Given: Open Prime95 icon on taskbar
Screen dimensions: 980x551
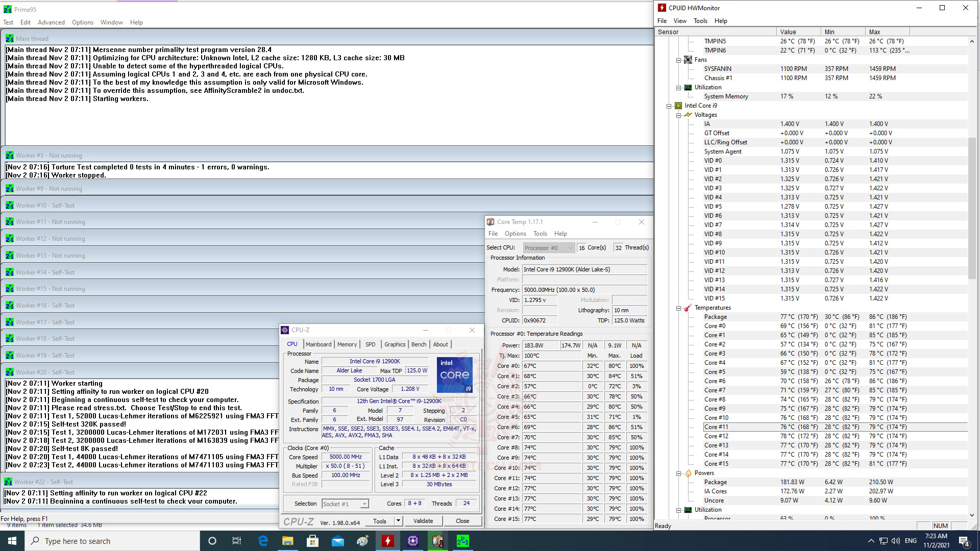Looking at the screenshot, I should click(462, 541).
